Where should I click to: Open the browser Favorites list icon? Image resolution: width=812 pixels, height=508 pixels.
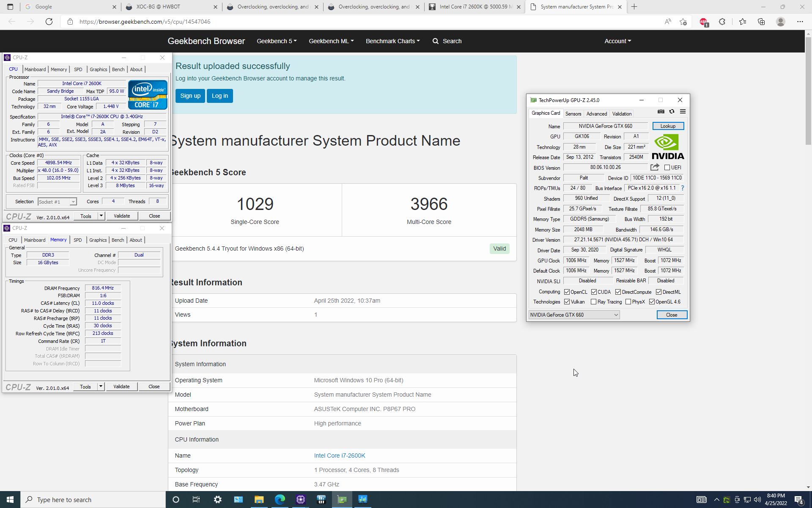pos(742,22)
